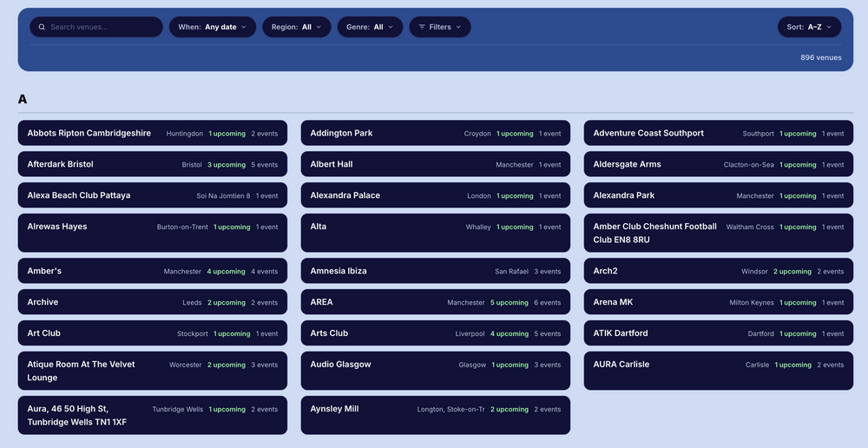The height and width of the screenshot is (448, 868).
Task: Click 'Leeds' location on Archive card
Action: (192, 303)
